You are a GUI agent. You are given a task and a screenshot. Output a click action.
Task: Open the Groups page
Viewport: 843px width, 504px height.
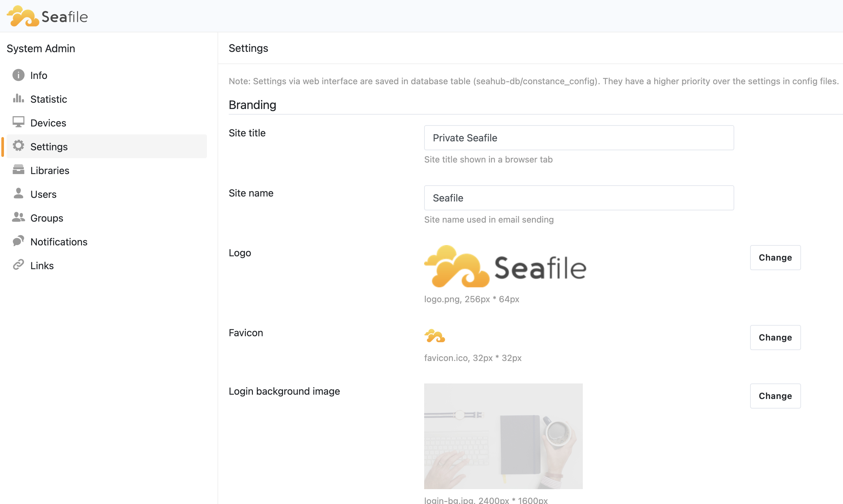(x=107, y=218)
